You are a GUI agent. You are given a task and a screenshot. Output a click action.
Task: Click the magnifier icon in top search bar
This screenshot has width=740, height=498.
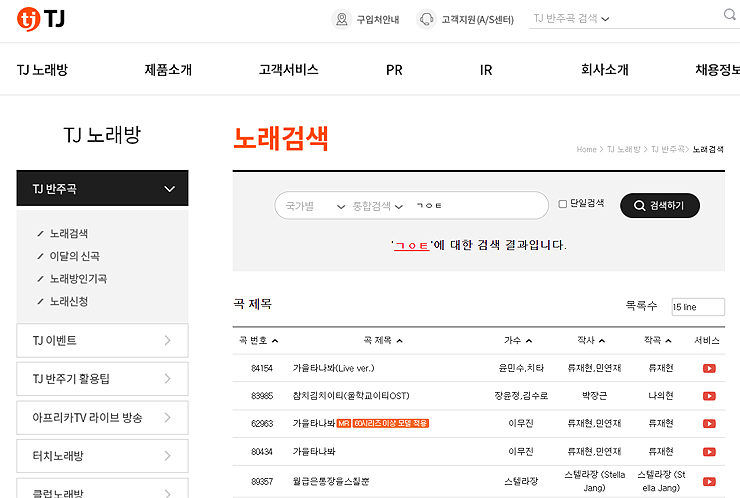coord(730,15)
